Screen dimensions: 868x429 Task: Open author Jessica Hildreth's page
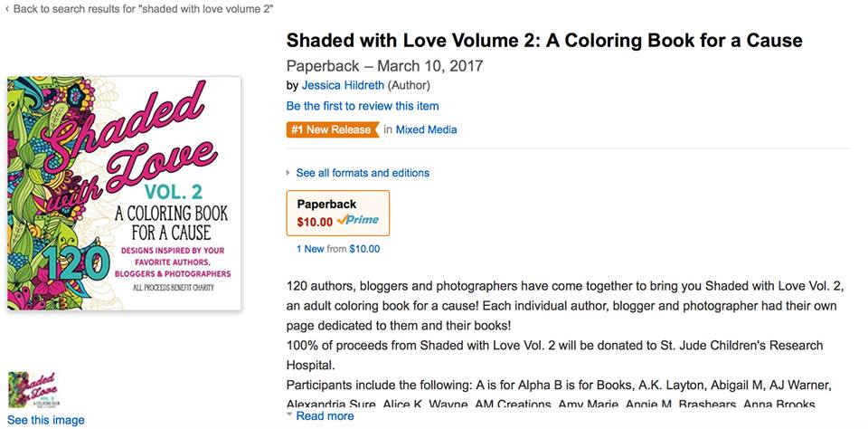(x=343, y=85)
